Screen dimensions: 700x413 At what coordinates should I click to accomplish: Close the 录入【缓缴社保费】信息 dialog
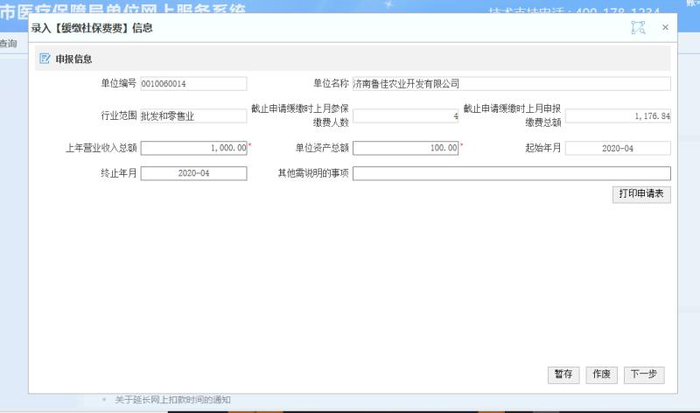click(665, 27)
